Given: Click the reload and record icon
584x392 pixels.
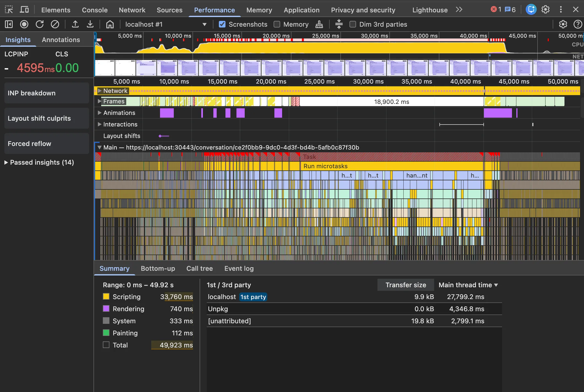Looking at the screenshot, I should pos(40,24).
